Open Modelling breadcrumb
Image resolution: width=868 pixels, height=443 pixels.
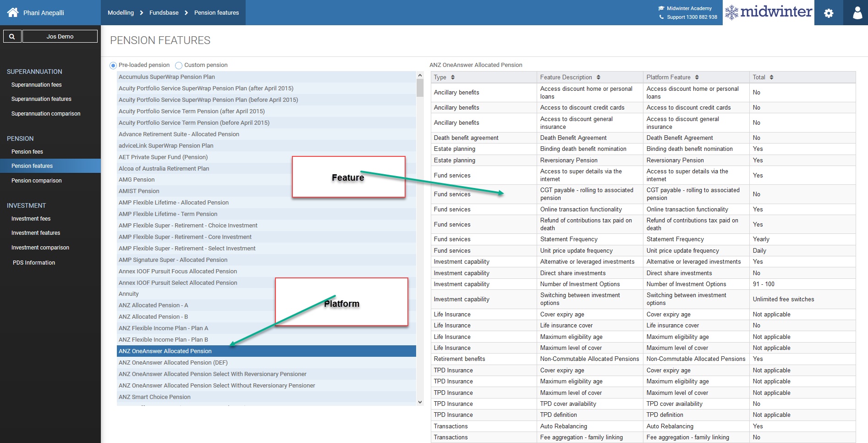pyautogui.click(x=121, y=12)
